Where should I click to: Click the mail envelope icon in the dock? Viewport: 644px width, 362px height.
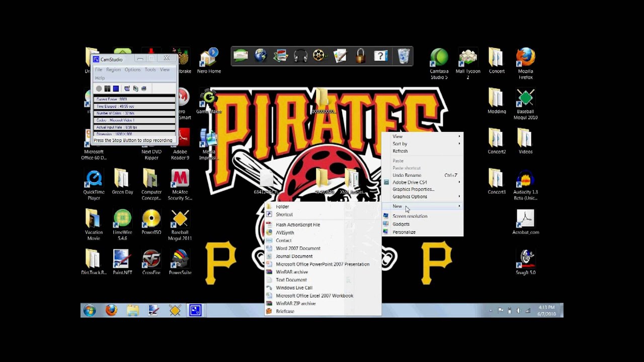pyautogui.click(x=240, y=56)
